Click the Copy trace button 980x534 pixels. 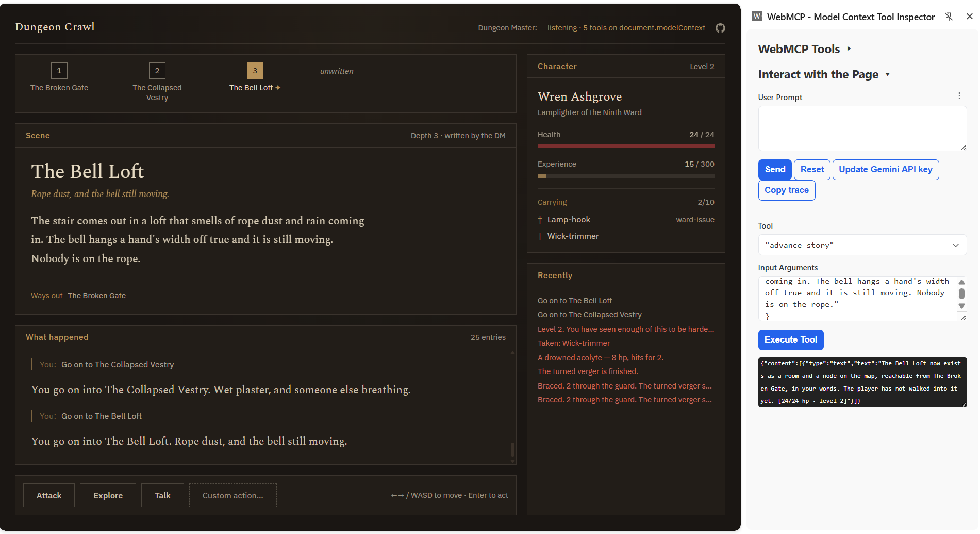click(x=787, y=190)
